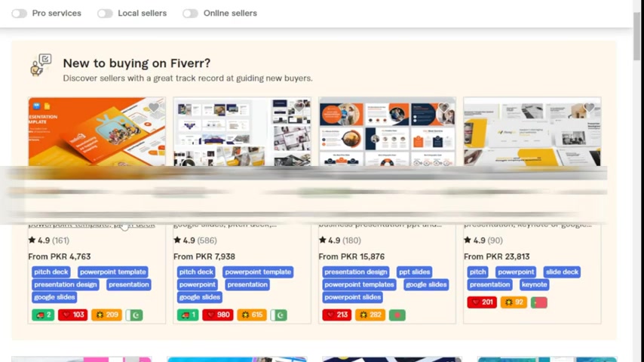The width and height of the screenshot is (644, 362).
Task: Open the orange presentation template thumbnail
Action: pos(97,131)
